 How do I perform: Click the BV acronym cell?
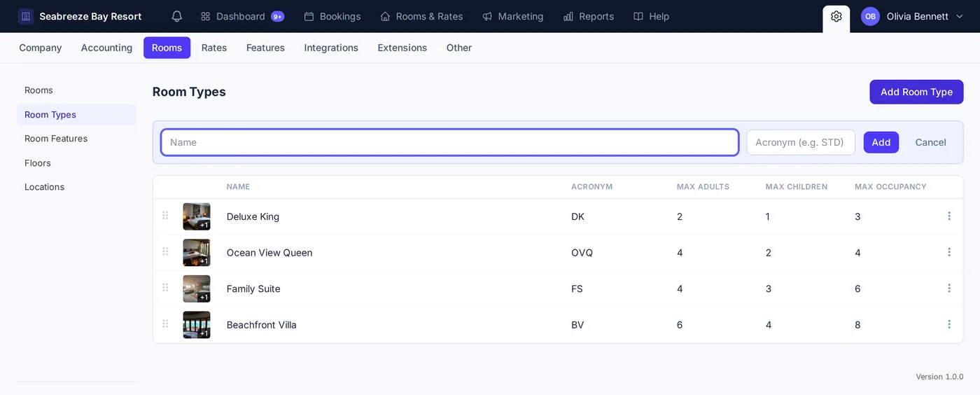pos(577,325)
